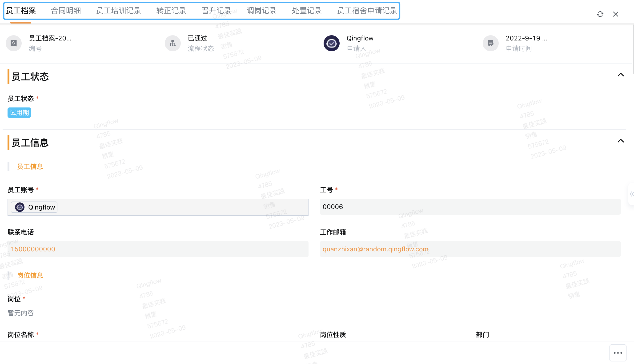Image resolution: width=634 pixels, height=364 pixels.
Task: Click the 员工档案-20... record number text
Action: coord(50,38)
